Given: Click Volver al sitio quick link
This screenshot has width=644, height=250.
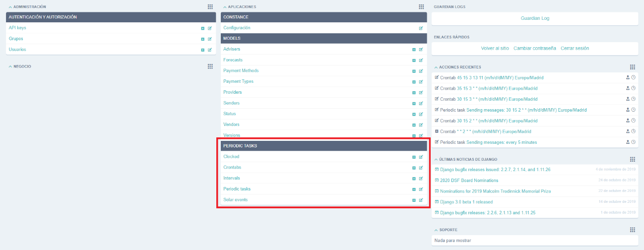Looking at the screenshot, I should [x=495, y=48].
